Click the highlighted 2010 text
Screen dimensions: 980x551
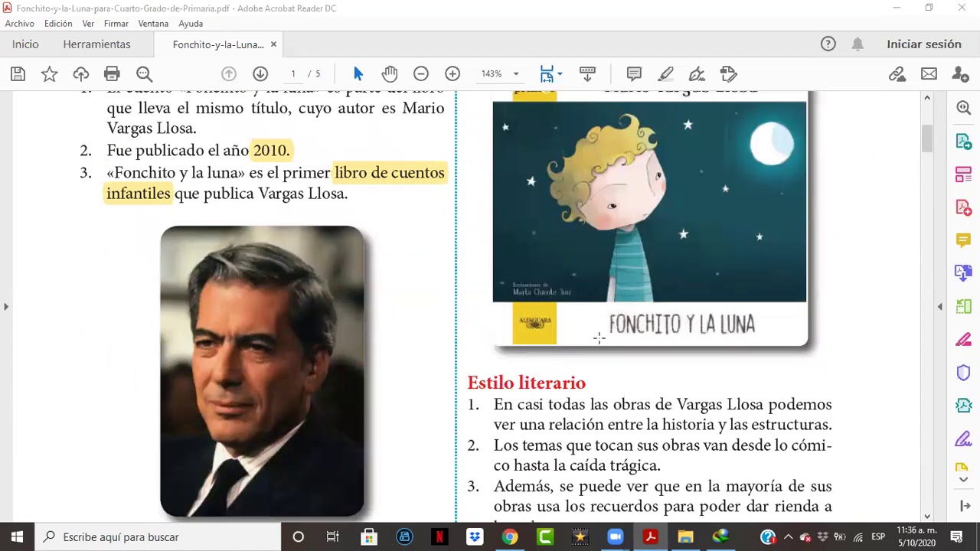[271, 150]
